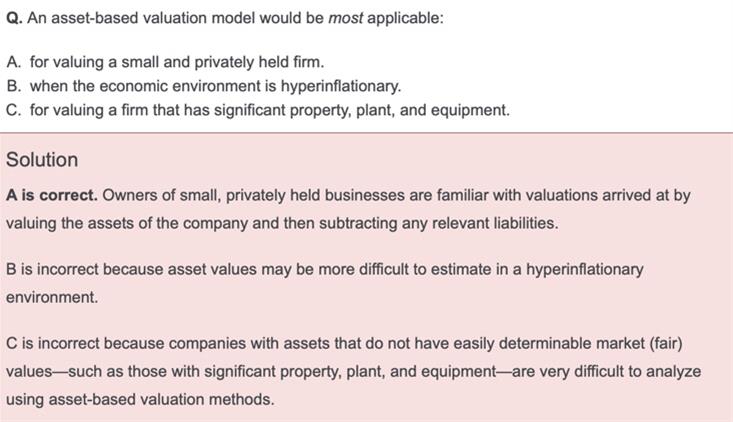Click the bold "A is correct." text

click(x=52, y=196)
